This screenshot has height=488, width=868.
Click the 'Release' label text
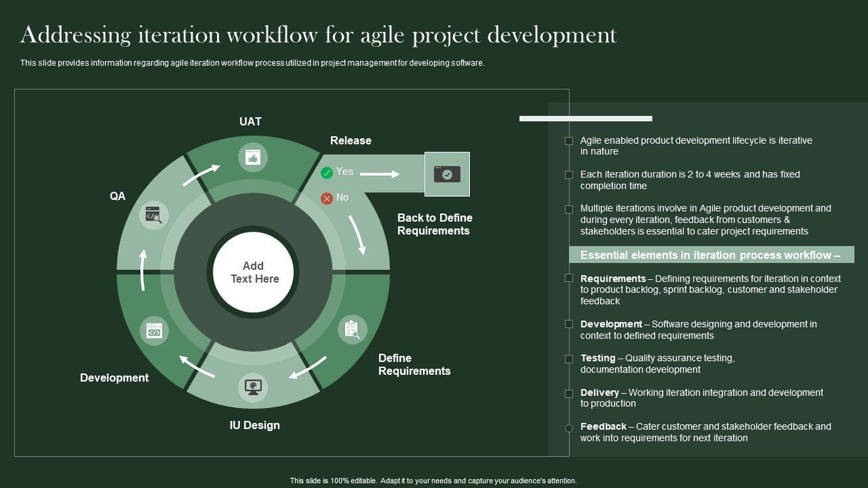tap(351, 140)
